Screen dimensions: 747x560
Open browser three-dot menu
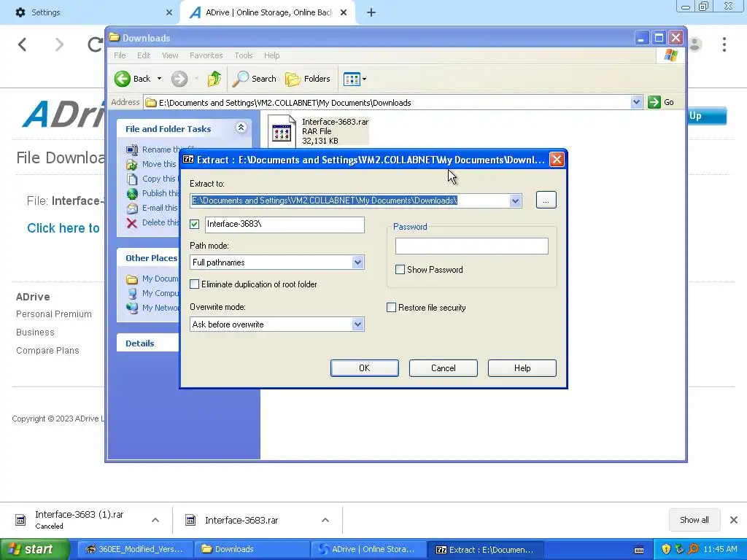coord(724,44)
